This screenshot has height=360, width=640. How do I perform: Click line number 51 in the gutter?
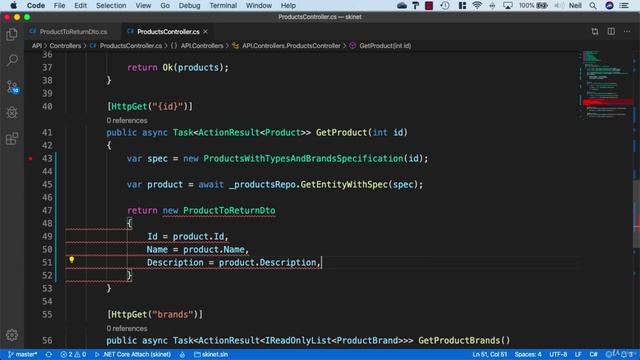tap(47, 262)
